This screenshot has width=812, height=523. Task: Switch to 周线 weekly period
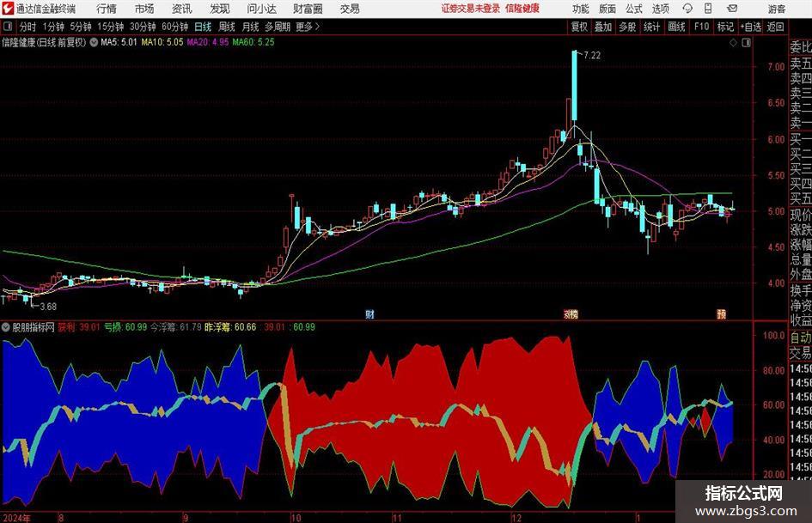226,27
